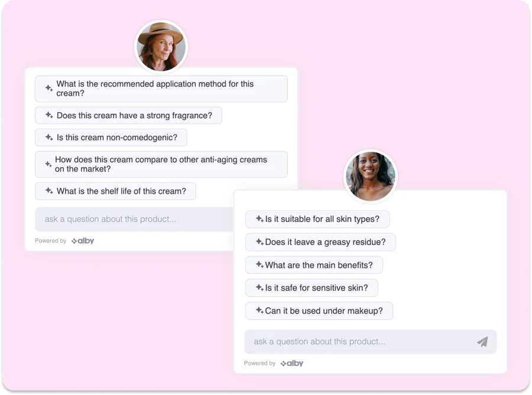Viewport: 532px width, 395px height.
Task: Click the avatar of woman wearing hat
Action: [x=161, y=47]
